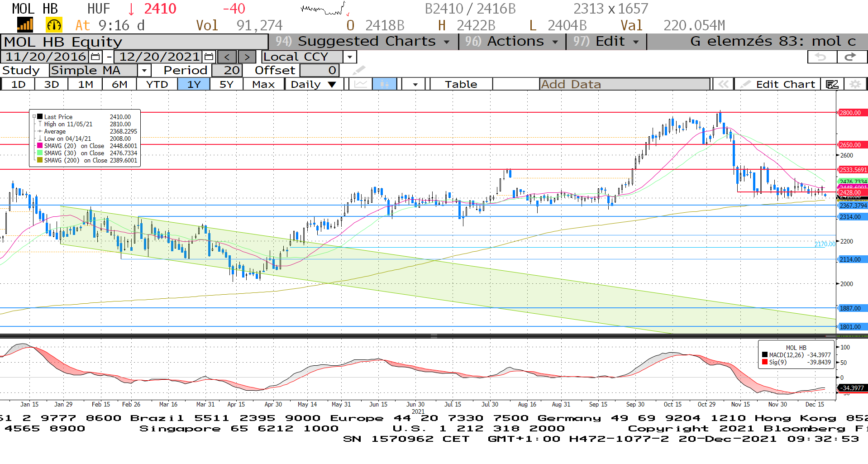Open the Local CCY currency dropdown arrow
This screenshot has height=464, width=868.
click(349, 57)
